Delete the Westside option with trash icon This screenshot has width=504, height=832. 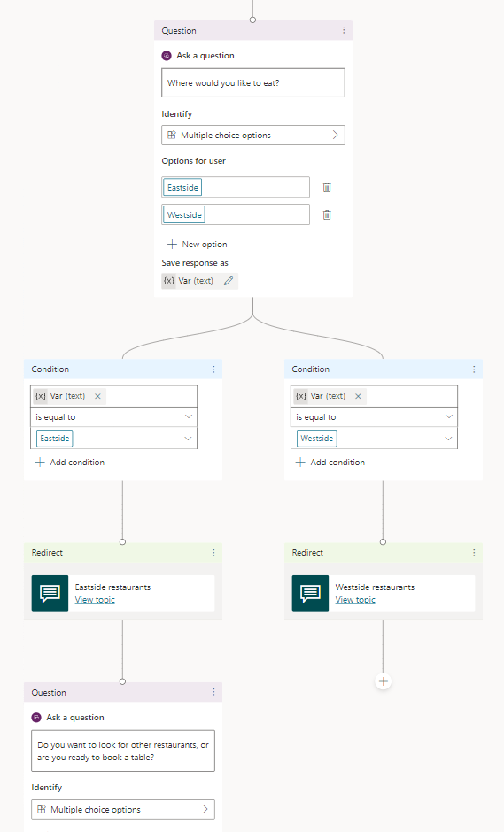point(327,215)
